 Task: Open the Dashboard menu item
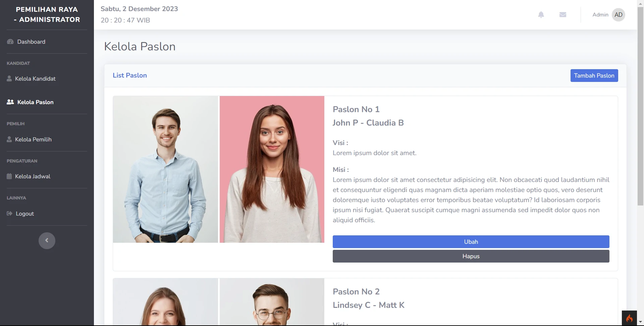pos(31,42)
